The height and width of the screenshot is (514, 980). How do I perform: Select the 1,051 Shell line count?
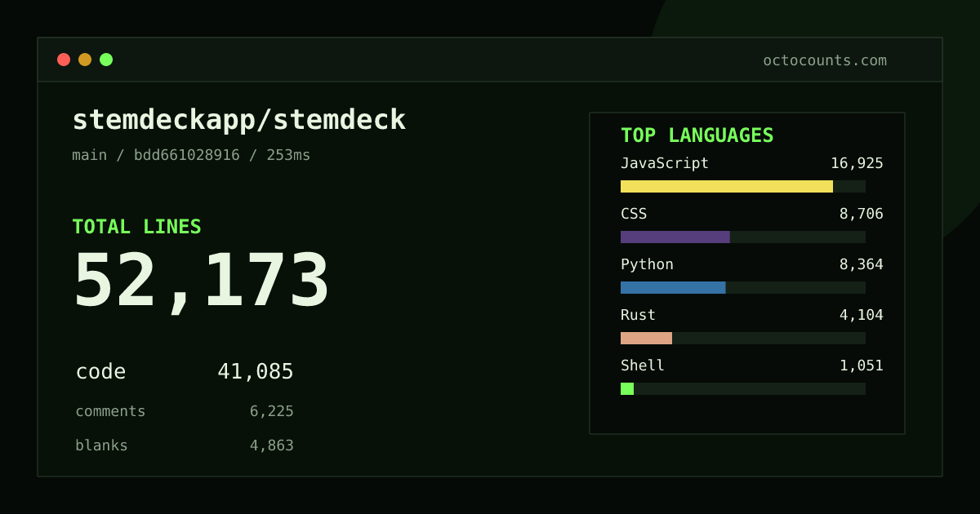(862, 366)
